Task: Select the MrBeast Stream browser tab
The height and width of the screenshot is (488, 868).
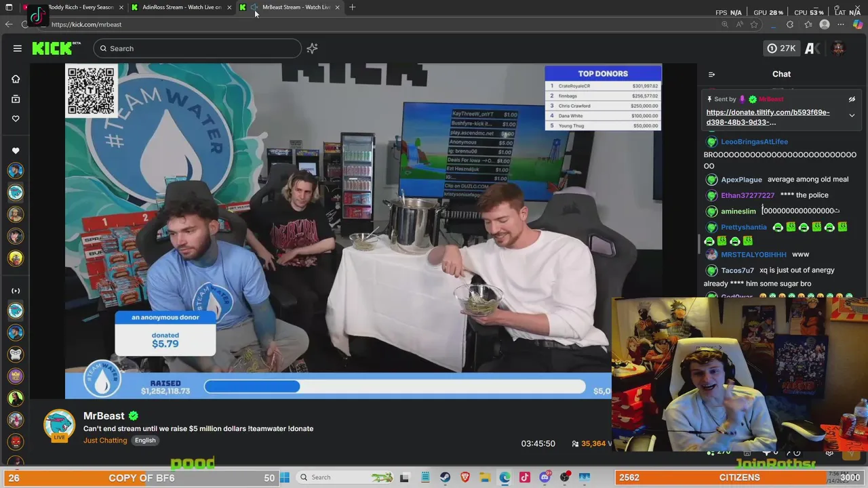Action: pos(296,7)
